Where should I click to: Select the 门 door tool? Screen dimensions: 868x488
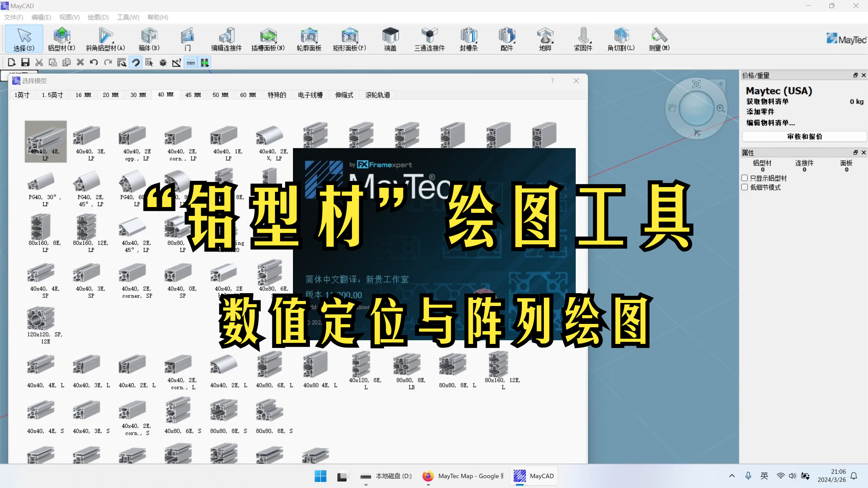pos(188,39)
